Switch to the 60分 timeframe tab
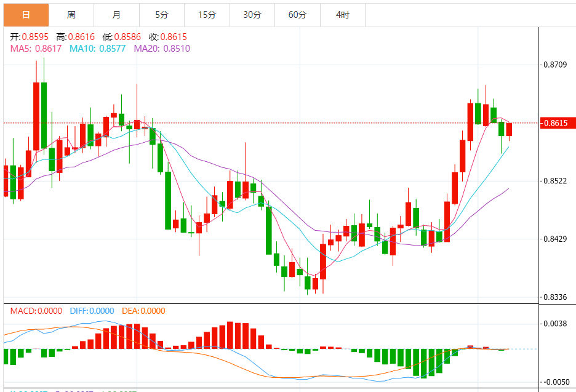The width and height of the screenshot is (576, 392). [x=298, y=15]
